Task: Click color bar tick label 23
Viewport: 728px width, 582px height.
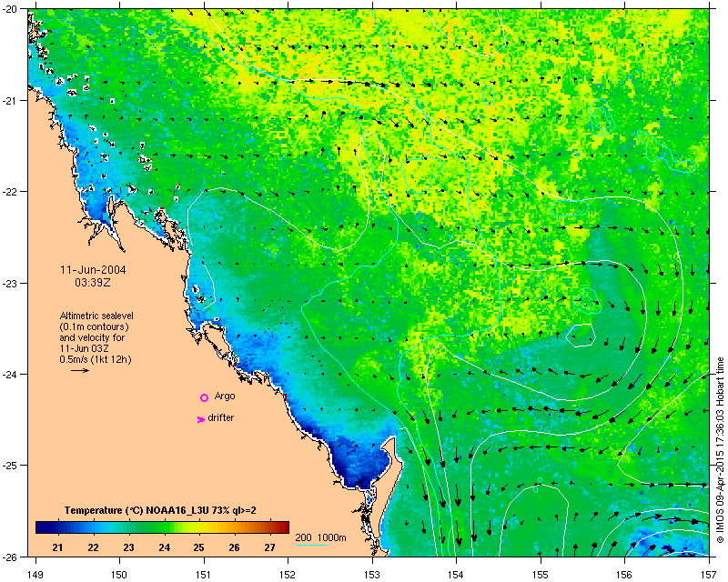Action: tap(128, 547)
